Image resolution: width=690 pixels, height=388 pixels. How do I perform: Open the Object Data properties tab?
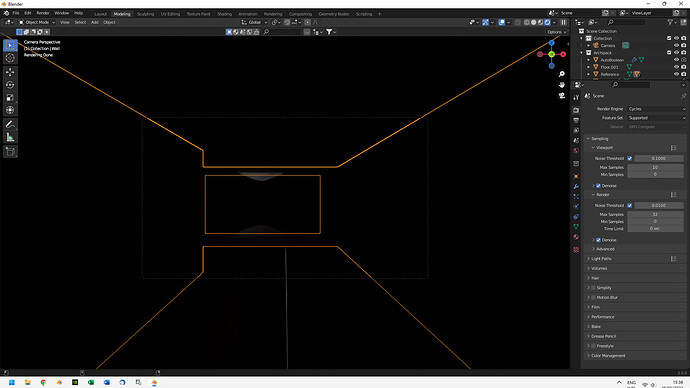click(x=576, y=227)
